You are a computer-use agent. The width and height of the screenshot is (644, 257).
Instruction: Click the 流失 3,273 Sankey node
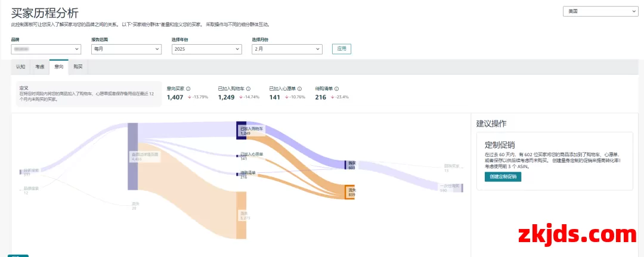(x=241, y=215)
